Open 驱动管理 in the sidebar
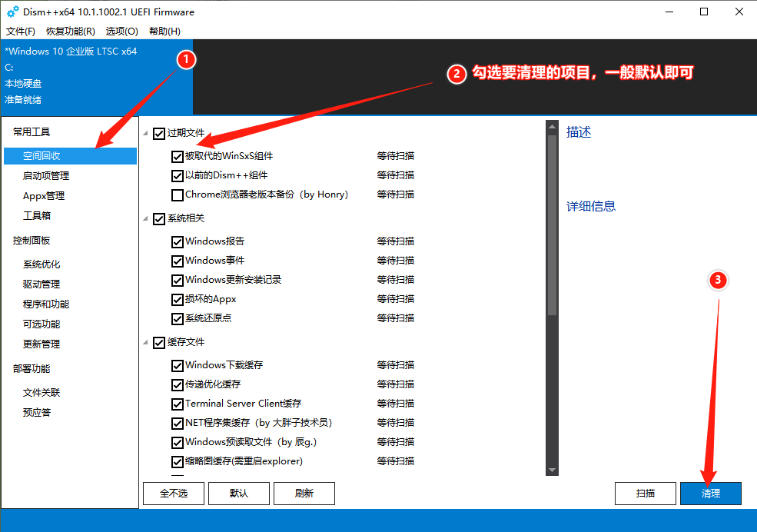The width and height of the screenshot is (757, 532). coord(42,284)
